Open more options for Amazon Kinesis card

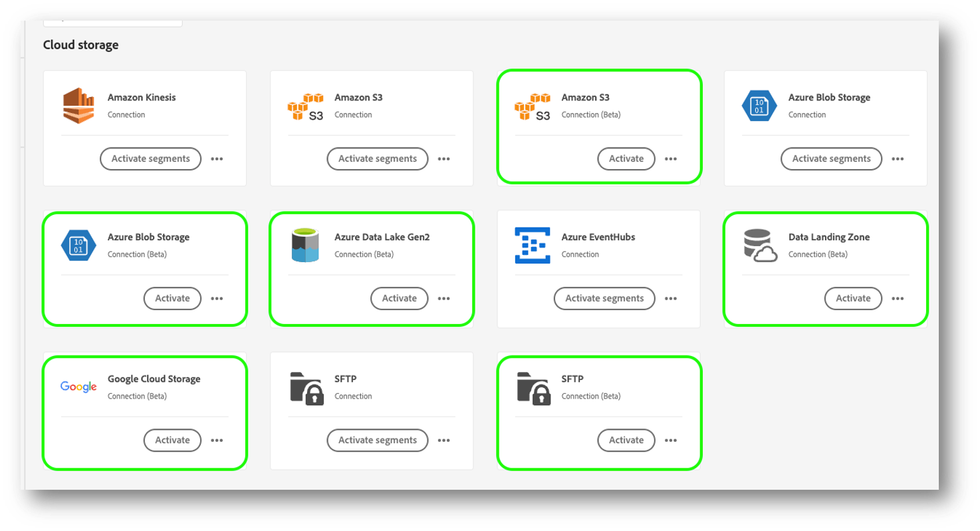point(217,159)
